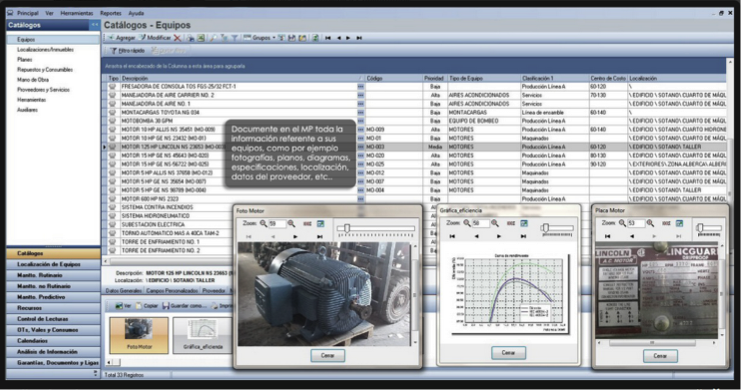
Task: Open the Reportes menu
Action: point(111,13)
